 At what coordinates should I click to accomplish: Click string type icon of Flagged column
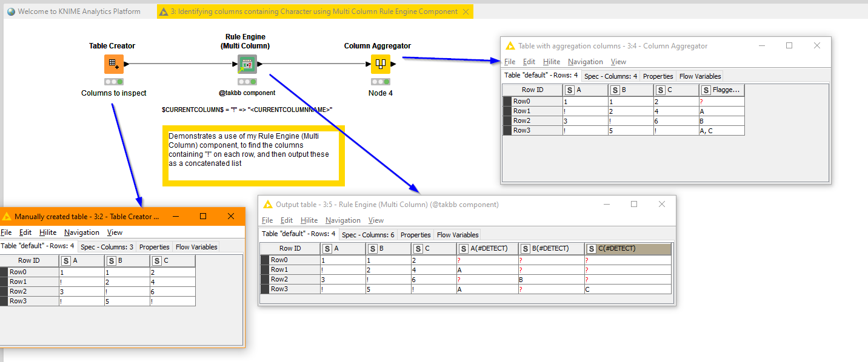[706, 90]
